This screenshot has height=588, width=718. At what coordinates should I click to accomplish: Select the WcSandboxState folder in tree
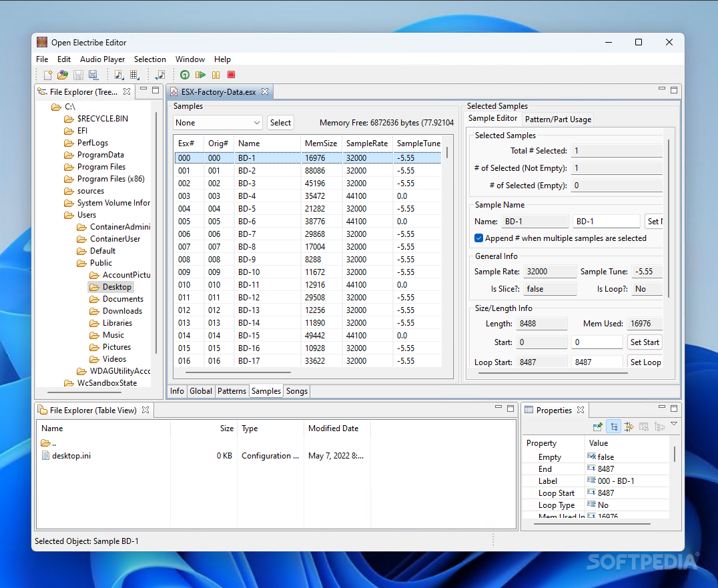[x=107, y=383]
